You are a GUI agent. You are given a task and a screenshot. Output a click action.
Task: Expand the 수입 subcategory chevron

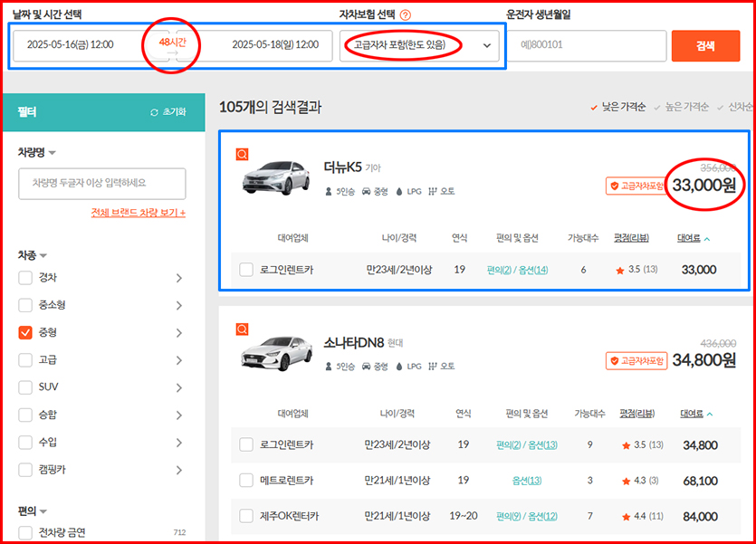pyautogui.click(x=179, y=443)
